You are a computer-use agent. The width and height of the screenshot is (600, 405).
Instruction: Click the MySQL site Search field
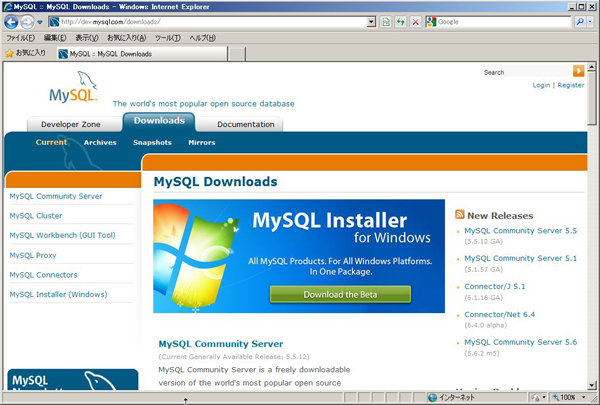click(527, 72)
